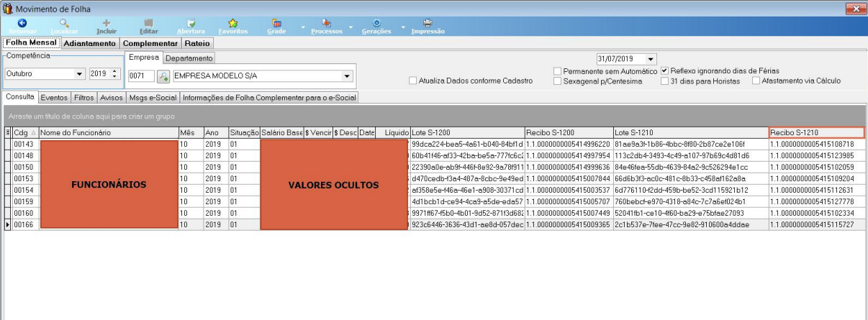Select the row with code 00148
The width and height of the screenshot is (868, 320).
pyautogui.click(x=434, y=155)
